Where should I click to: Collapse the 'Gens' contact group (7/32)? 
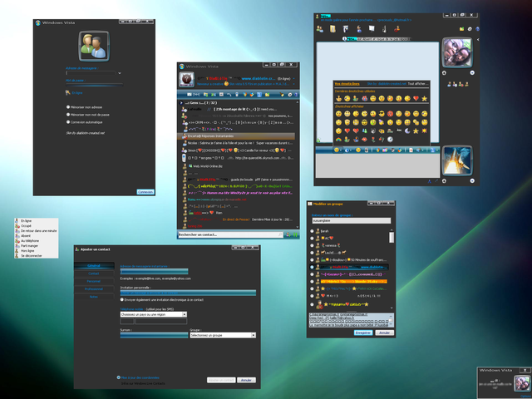coord(181,103)
